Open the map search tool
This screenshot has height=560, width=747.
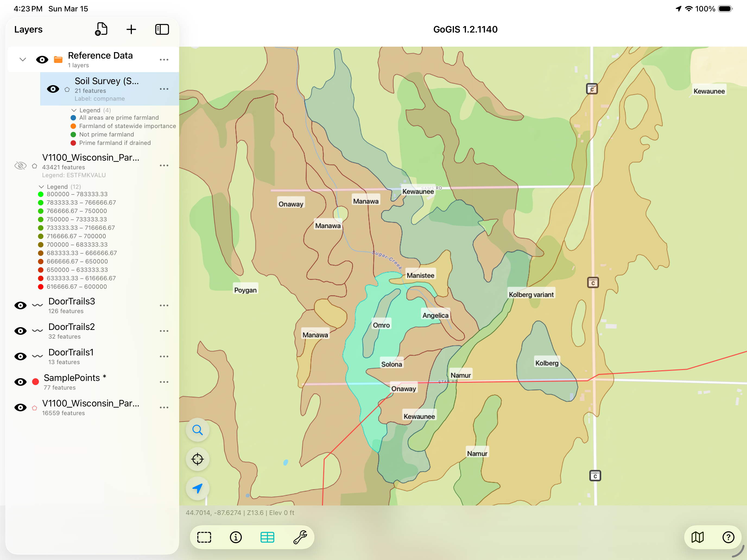pyautogui.click(x=198, y=430)
